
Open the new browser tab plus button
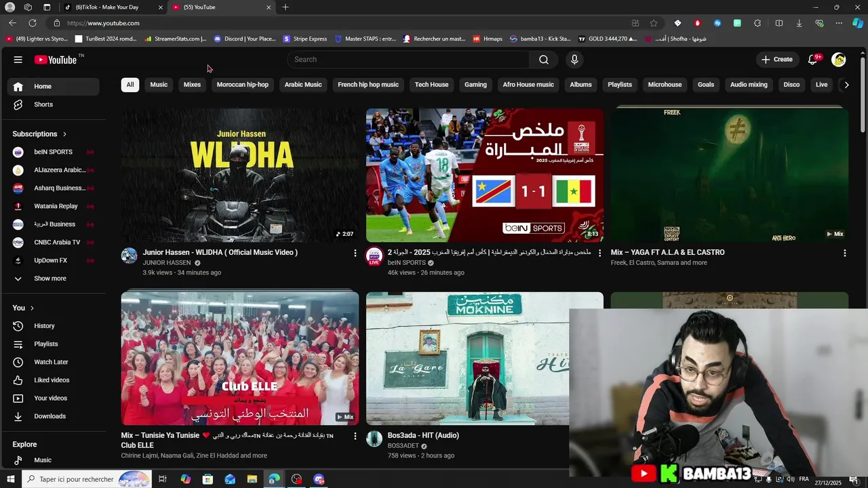tap(285, 7)
